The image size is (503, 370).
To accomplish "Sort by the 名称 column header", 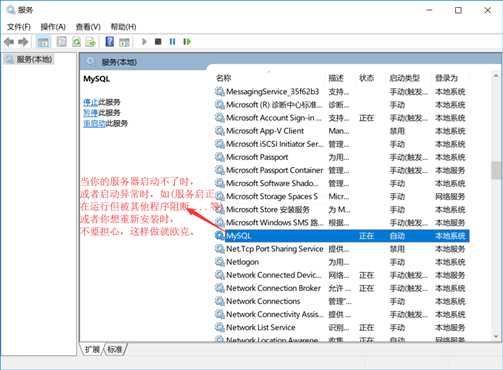I will (x=223, y=78).
